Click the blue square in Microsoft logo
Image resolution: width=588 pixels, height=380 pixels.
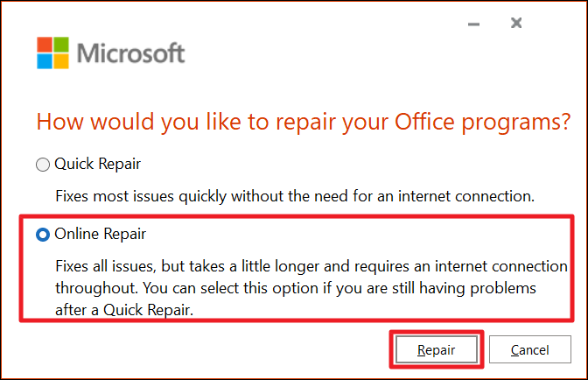coord(44,61)
